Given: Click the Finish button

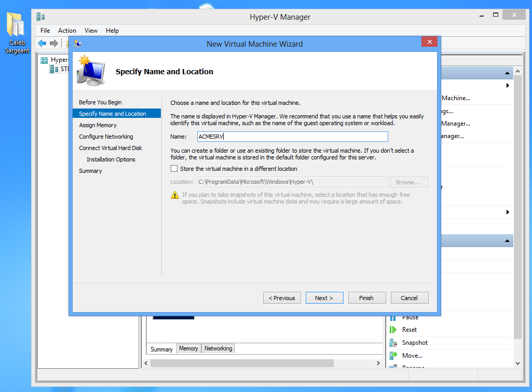Looking at the screenshot, I should click(367, 298).
